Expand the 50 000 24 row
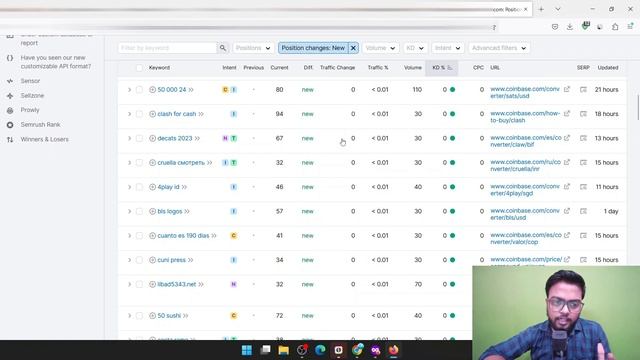 pyautogui.click(x=129, y=89)
